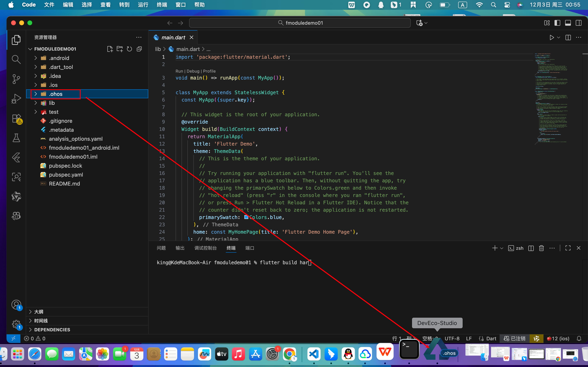This screenshot has height=367, width=588.
Task: Open the Extensions view icon
Action: (x=16, y=119)
